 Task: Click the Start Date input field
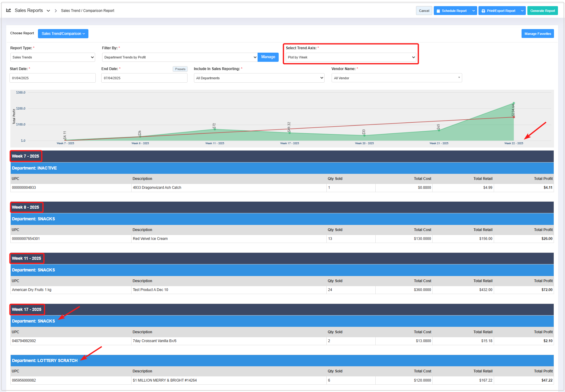[x=53, y=78]
